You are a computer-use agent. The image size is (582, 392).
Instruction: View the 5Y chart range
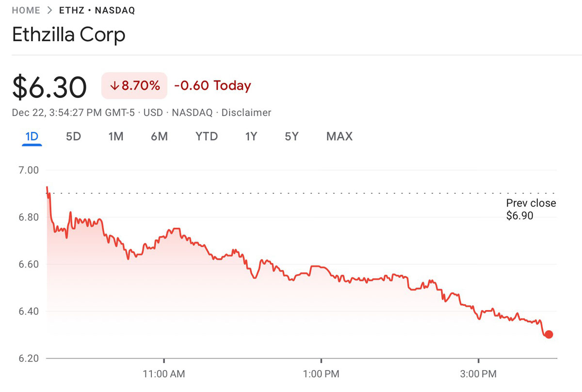point(291,137)
